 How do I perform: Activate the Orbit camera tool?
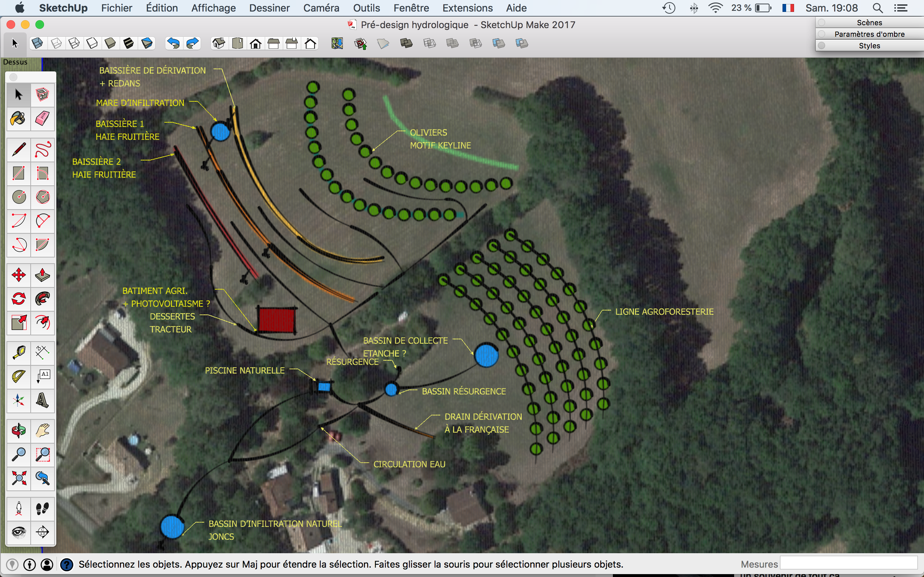(x=18, y=431)
